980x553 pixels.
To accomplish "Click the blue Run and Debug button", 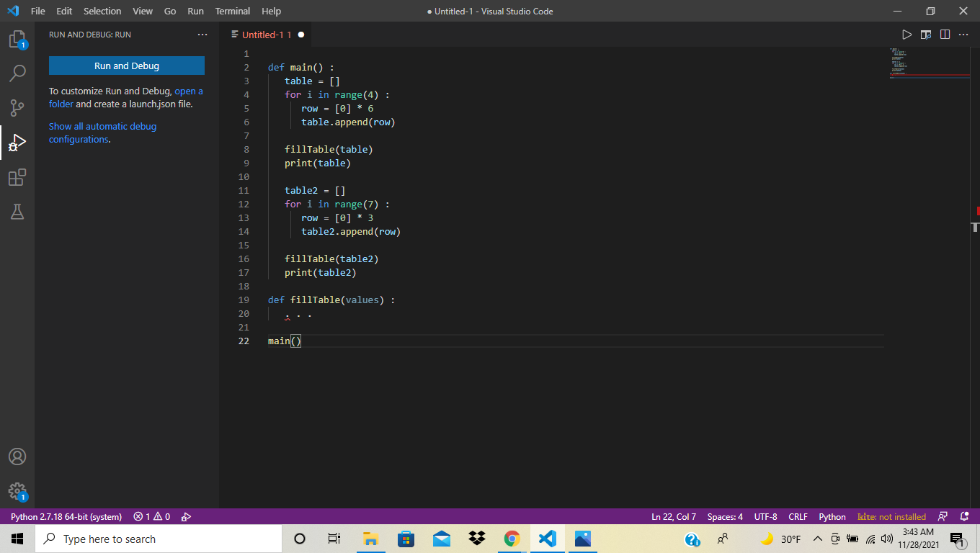I will tap(127, 66).
